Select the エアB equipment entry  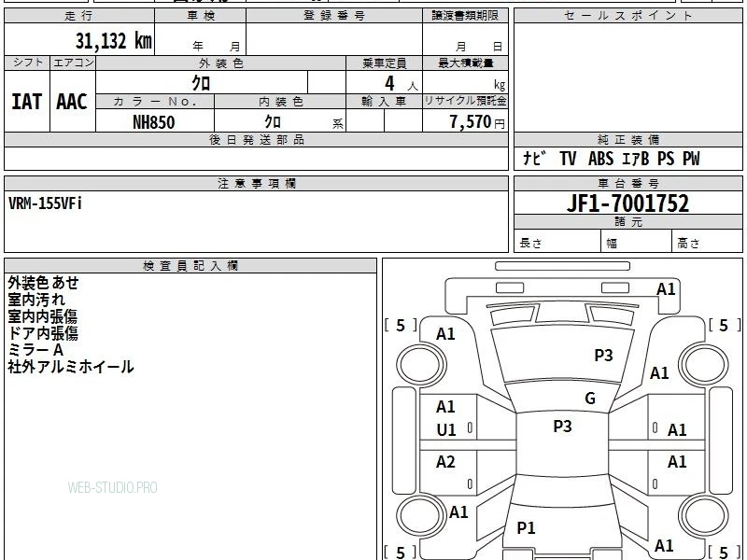pyautogui.click(x=636, y=159)
